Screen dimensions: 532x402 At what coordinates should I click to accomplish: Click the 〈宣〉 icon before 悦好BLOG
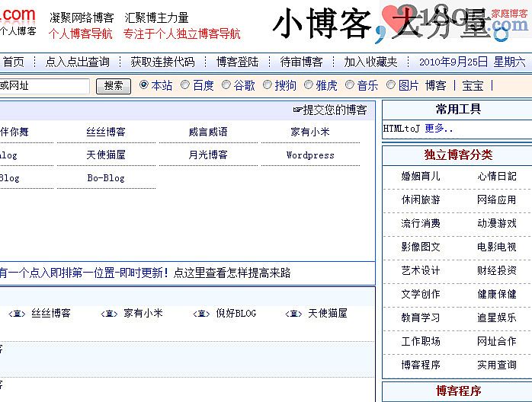click(201, 314)
